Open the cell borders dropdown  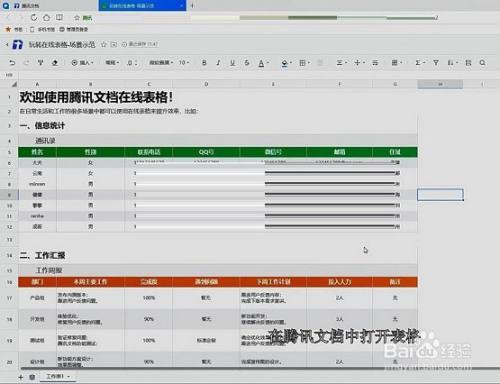[x=304, y=63]
